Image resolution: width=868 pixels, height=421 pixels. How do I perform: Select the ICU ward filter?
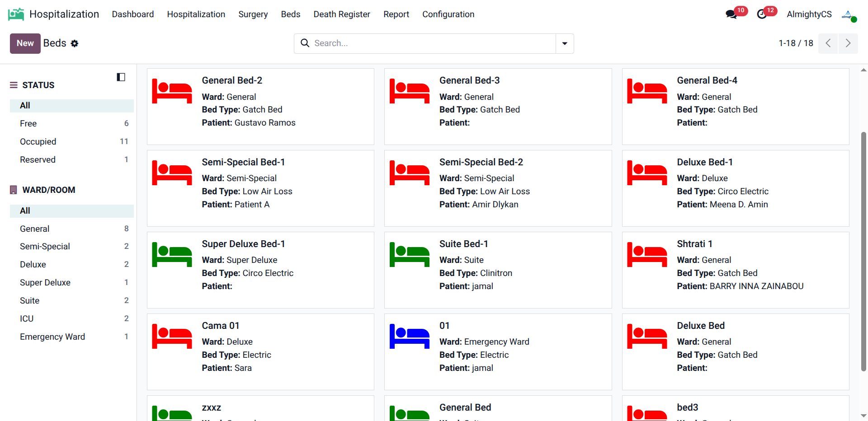tap(27, 318)
